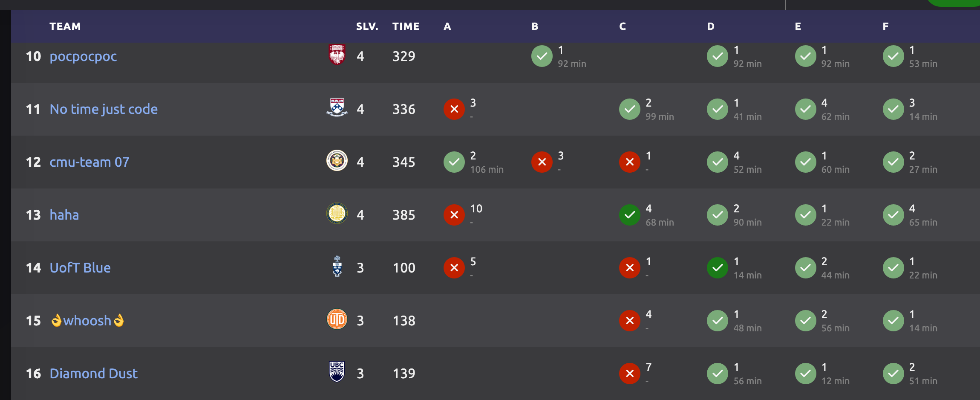The width and height of the screenshot is (980, 400).
Task: Click pocpocpoc's check mark on problem F
Action: click(894, 56)
